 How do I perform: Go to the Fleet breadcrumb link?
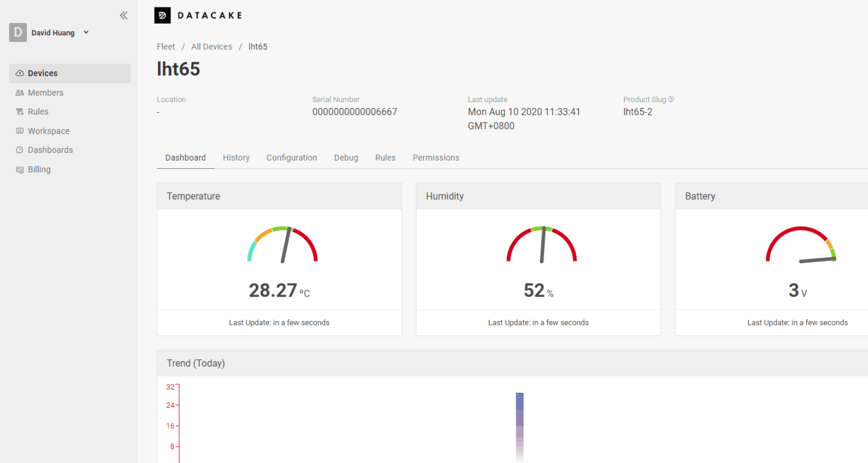(166, 47)
